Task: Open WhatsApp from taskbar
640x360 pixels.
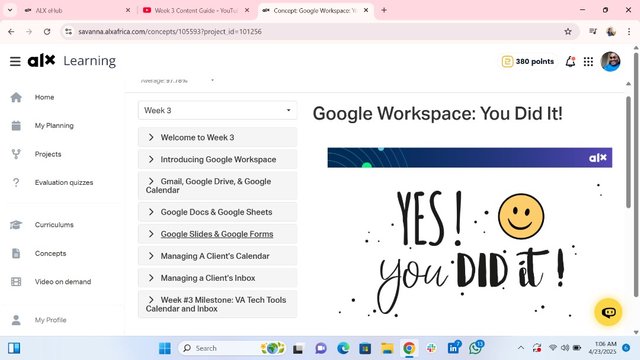Action: click(x=476, y=348)
